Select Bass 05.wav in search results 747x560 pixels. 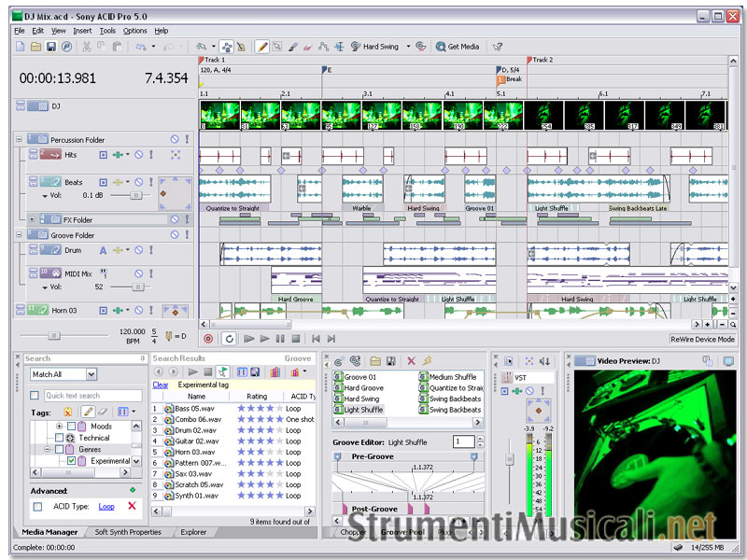[x=194, y=409]
